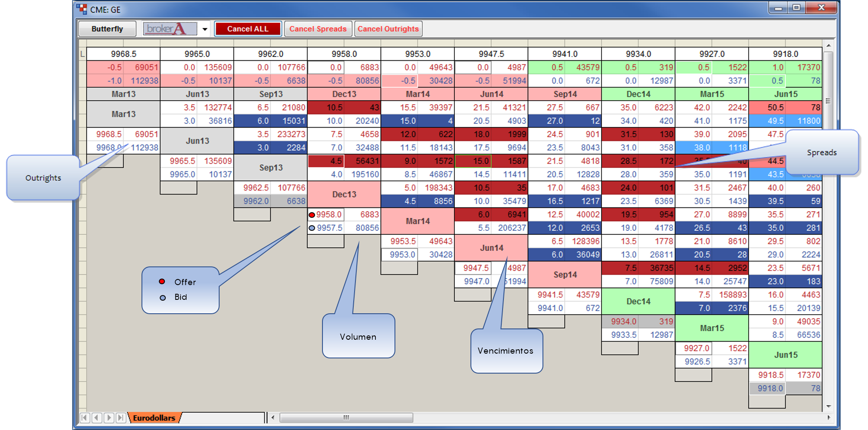Click the L toggle cell at grid corner

point(82,54)
